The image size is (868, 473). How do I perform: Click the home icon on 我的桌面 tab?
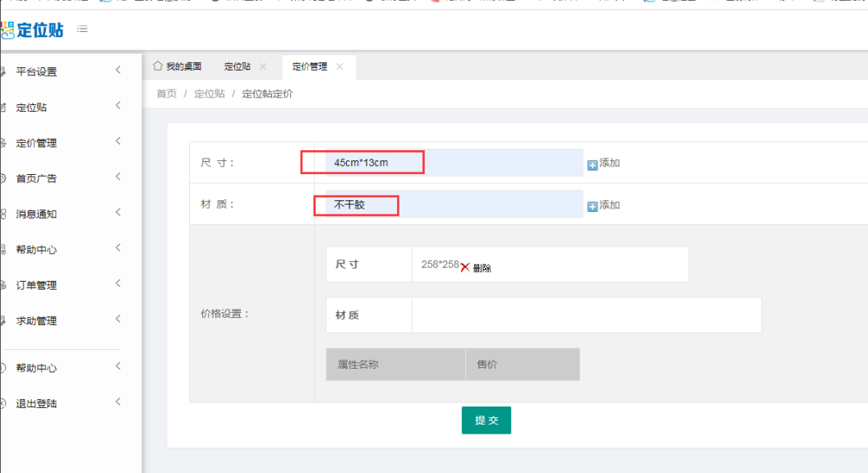(158, 67)
